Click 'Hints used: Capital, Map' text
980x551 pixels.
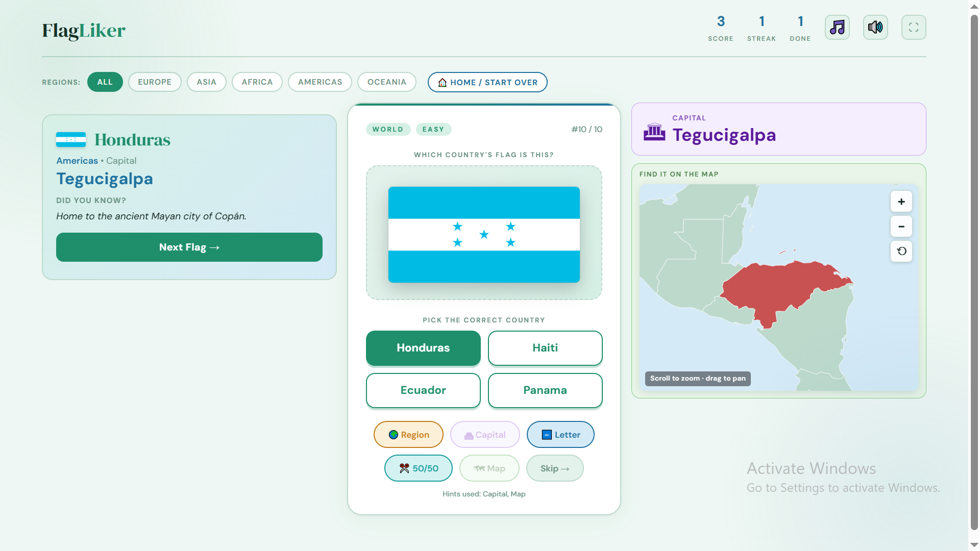[x=484, y=494]
